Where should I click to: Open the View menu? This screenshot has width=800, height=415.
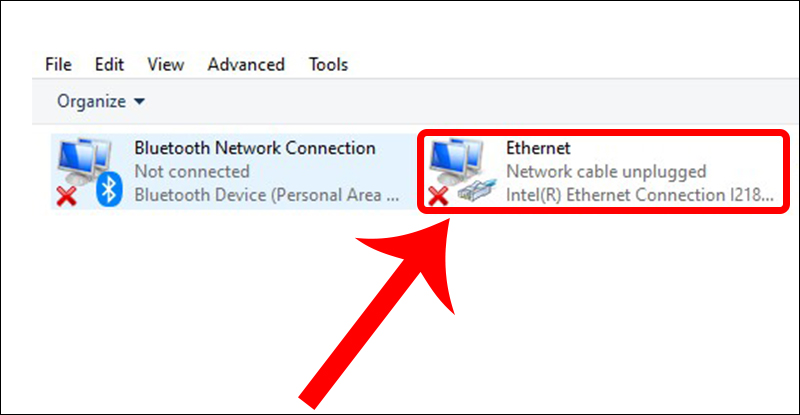click(x=165, y=64)
